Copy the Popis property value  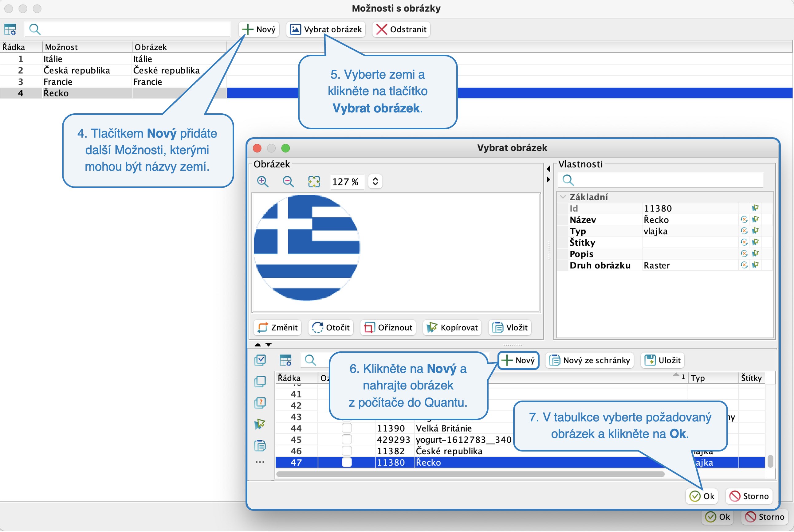pos(756,254)
